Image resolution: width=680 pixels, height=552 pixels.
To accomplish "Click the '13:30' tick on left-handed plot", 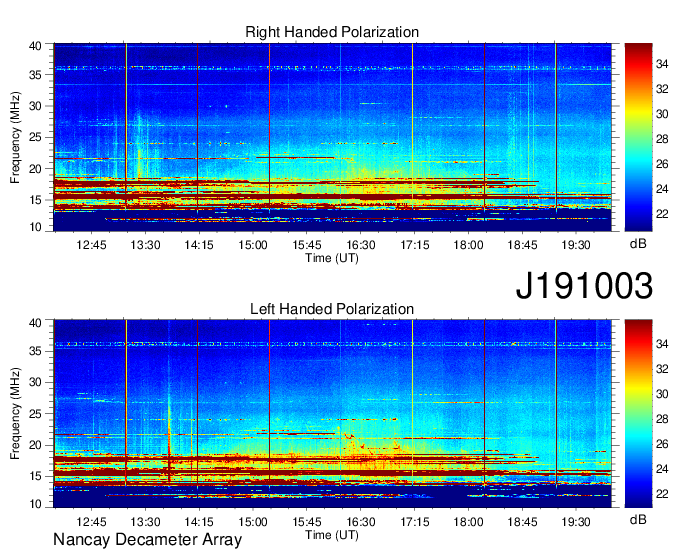I will click(x=145, y=522).
